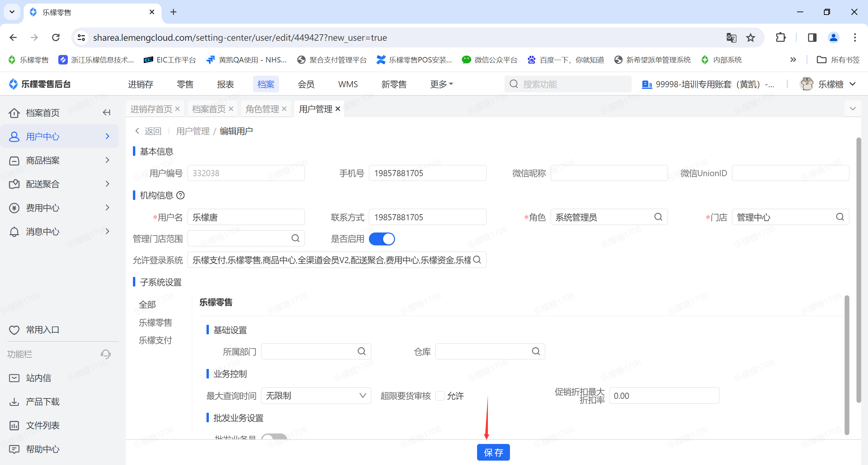
Task: Bookmark this page with star icon
Action: [751, 37]
